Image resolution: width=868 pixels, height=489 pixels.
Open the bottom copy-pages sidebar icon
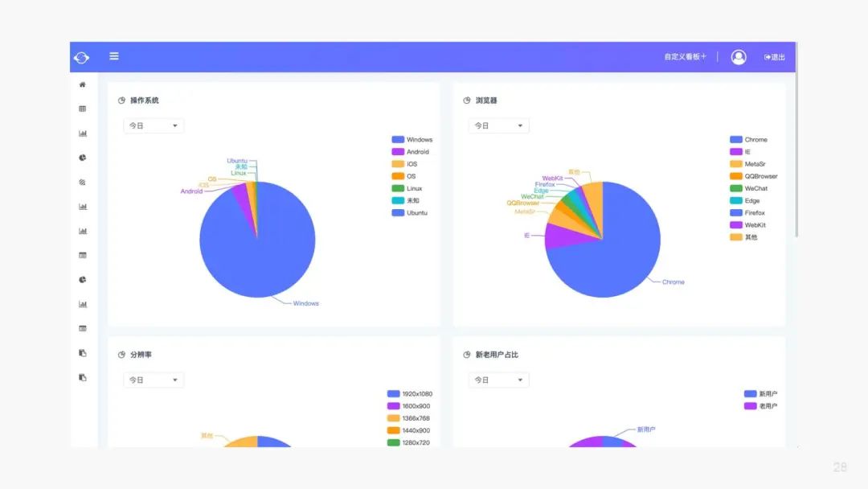click(x=83, y=377)
